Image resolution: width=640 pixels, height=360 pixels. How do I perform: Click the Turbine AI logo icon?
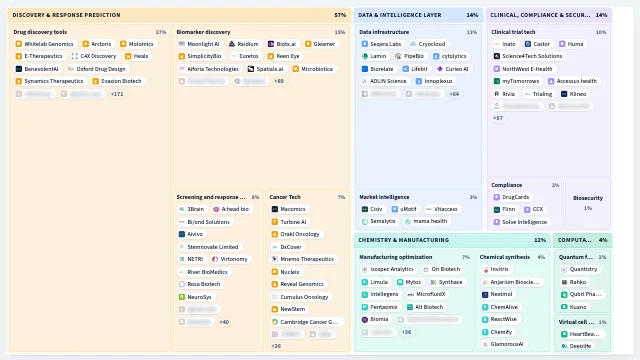275,222
